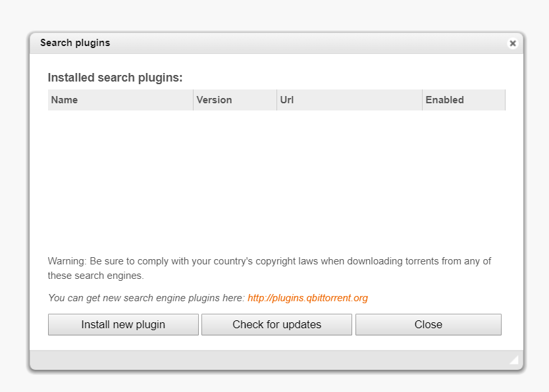The image size is (549, 392).
Task: Click the copyright warning text
Action: (x=270, y=268)
